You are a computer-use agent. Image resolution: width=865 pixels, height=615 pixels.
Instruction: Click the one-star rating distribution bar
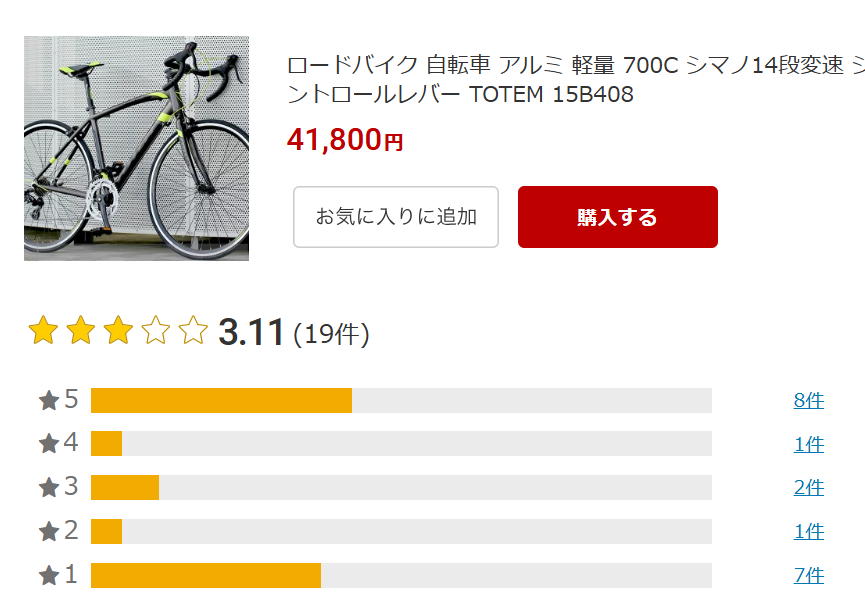tap(401, 575)
